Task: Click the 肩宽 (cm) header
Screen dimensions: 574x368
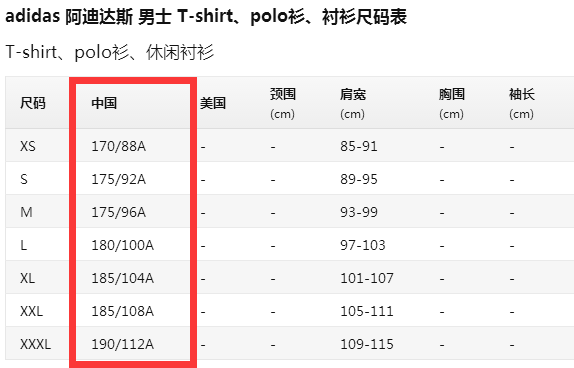Action: point(353,104)
